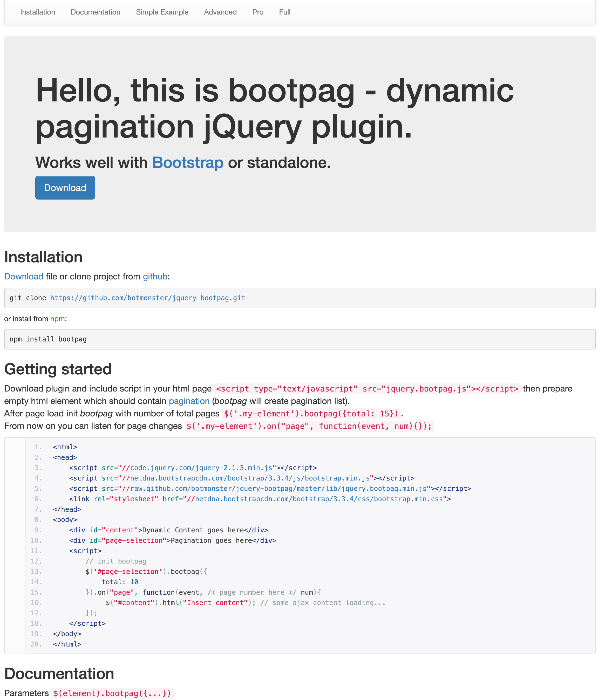Image resolution: width=599 pixels, height=700 pixels.
Task: Click the Pro navigation item
Action: (257, 12)
